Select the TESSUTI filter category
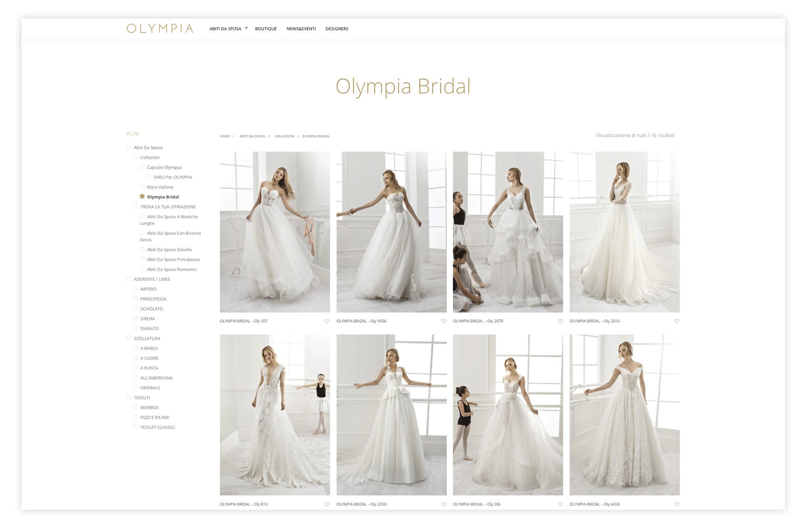This screenshot has height=532, width=806. (x=129, y=397)
